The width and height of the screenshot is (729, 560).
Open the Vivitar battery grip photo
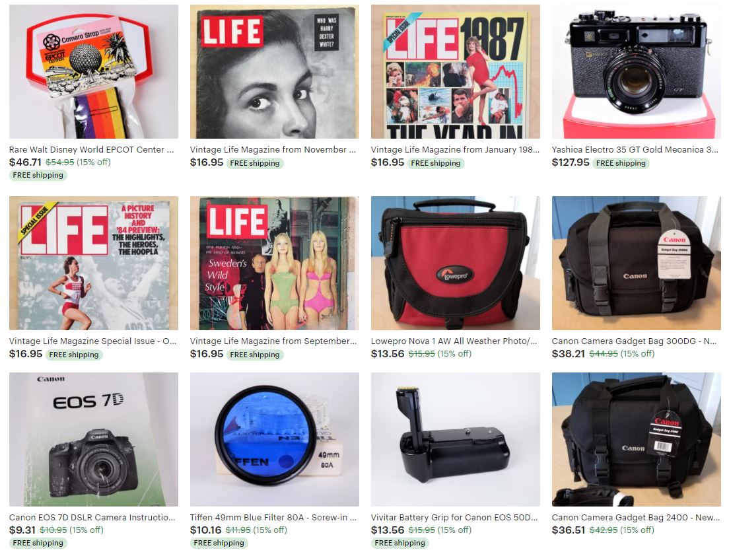click(x=455, y=440)
